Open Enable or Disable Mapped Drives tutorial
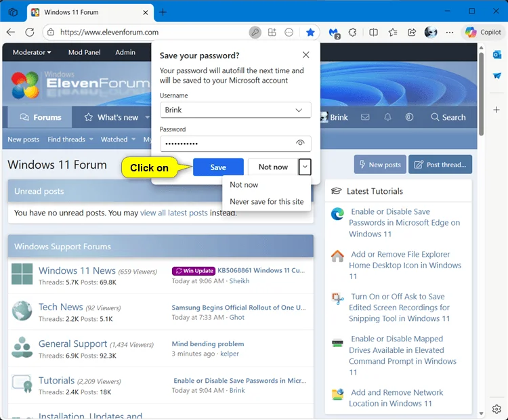 (x=403, y=356)
